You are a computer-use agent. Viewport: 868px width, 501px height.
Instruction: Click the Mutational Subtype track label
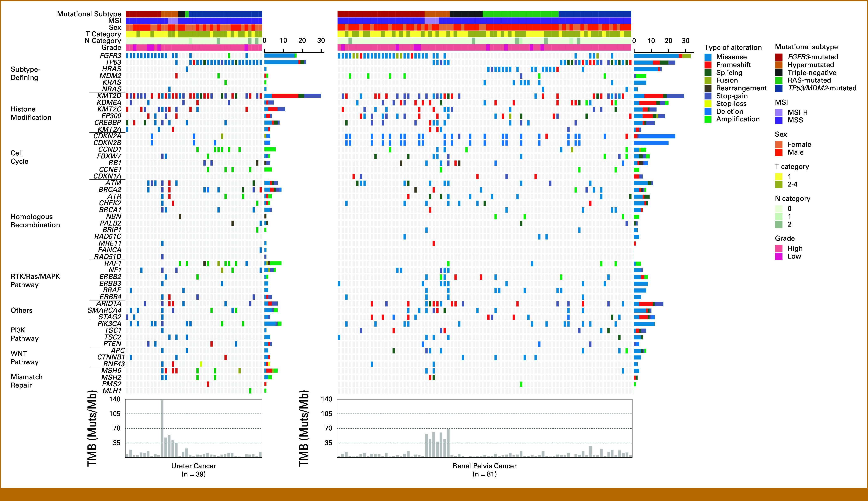pos(89,14)
